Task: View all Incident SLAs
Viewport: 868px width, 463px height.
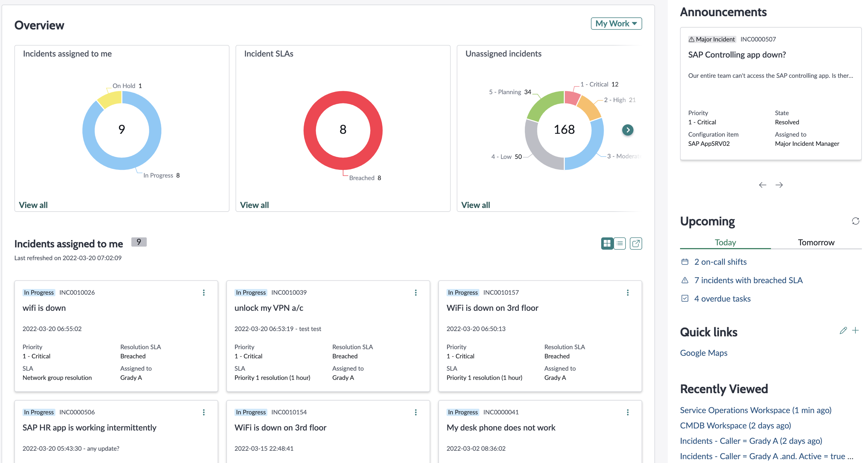Action: tap(254, 205)
